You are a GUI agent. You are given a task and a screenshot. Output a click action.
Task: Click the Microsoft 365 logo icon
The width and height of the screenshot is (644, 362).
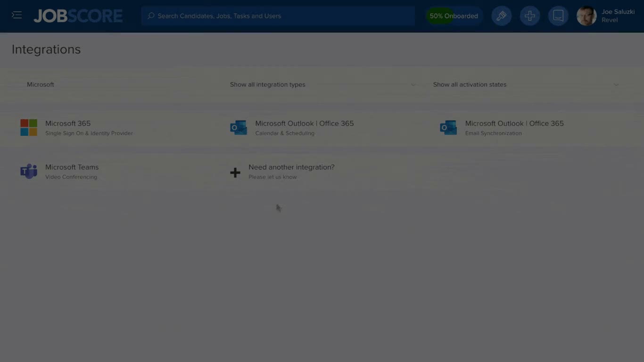29,128
